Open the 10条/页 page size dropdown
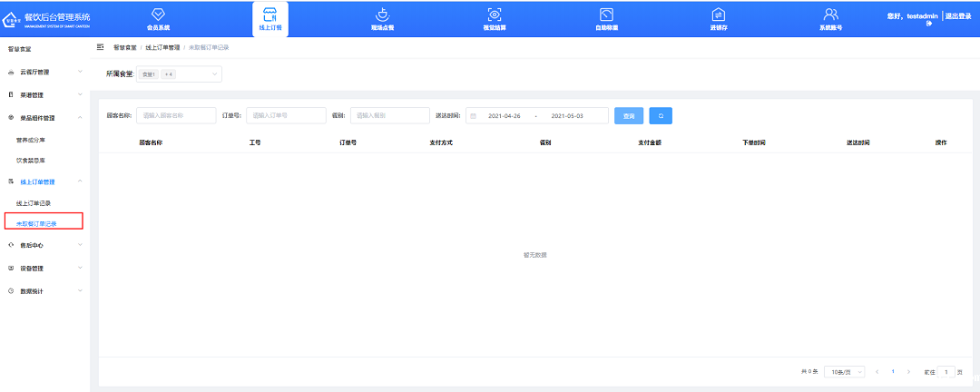This screenshot has height=392, width=980. (844, 372)
